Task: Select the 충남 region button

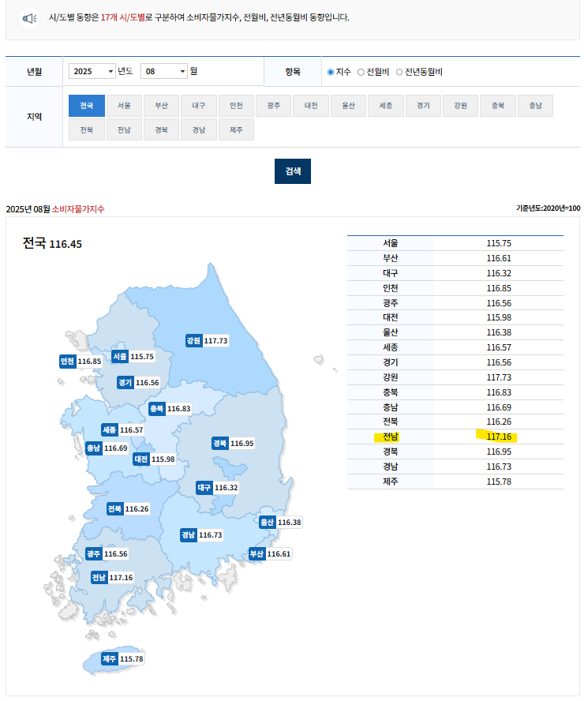Action: pyautogui.click(x=535, y=106)
